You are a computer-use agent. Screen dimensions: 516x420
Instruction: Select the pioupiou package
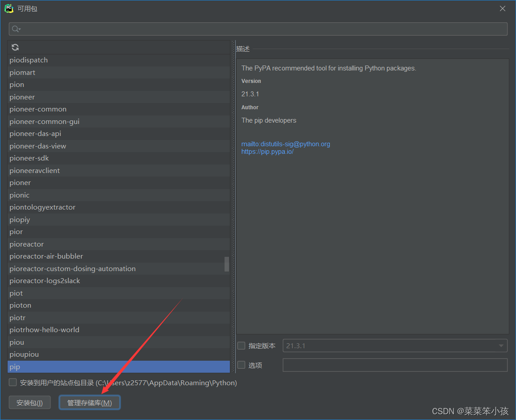click(x=118, y=354)
